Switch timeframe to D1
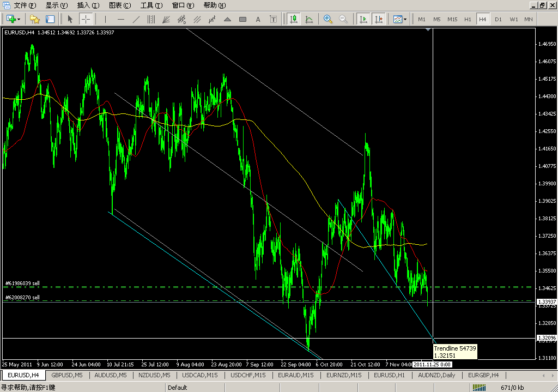 pos(498,19)
